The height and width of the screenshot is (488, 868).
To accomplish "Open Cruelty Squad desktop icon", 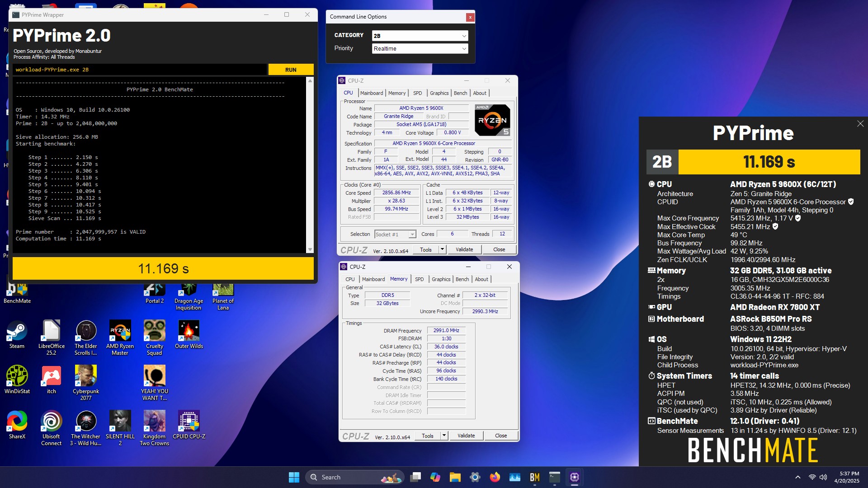I will tap(154, 338).
